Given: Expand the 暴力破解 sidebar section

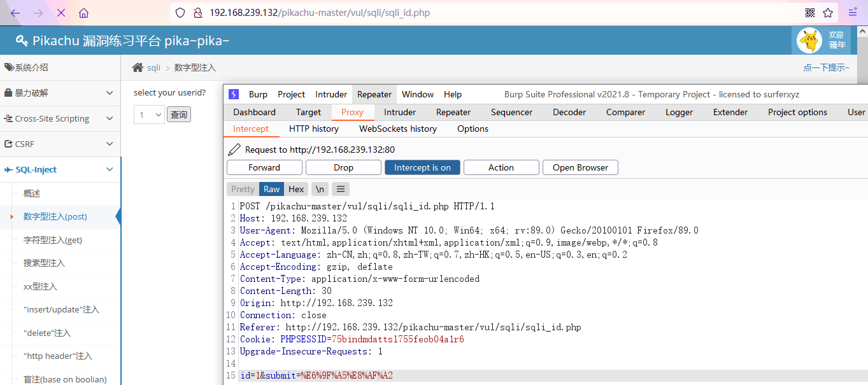Looking at the screenshot, I should [60, 93].
